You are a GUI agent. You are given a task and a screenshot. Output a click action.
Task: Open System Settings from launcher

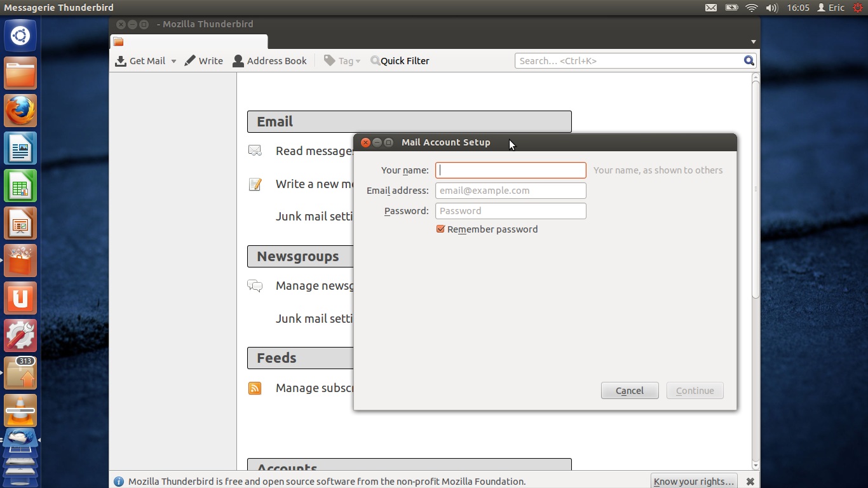(20, 335)
